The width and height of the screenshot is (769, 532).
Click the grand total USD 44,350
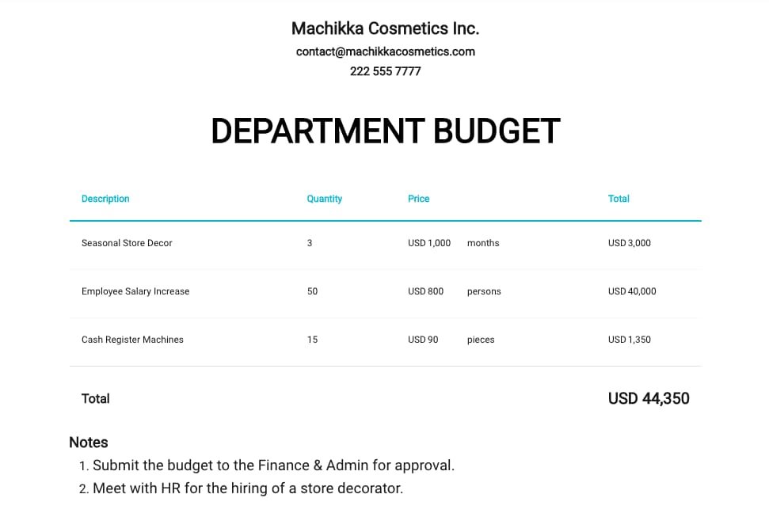[649, 399]
